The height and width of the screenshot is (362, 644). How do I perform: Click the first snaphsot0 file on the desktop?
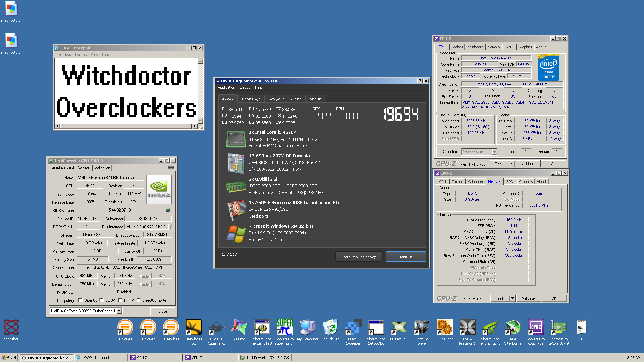tap(11, 12)
